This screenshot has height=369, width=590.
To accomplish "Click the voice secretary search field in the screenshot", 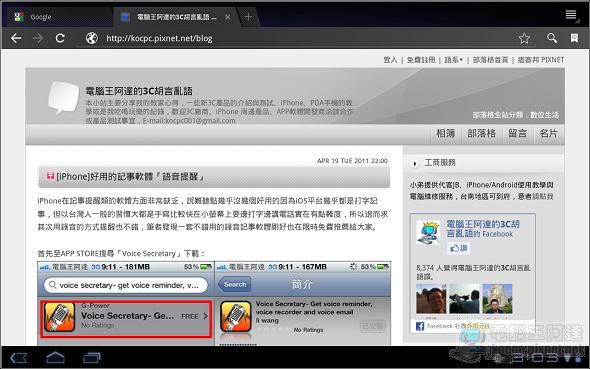I will [126, 285].
